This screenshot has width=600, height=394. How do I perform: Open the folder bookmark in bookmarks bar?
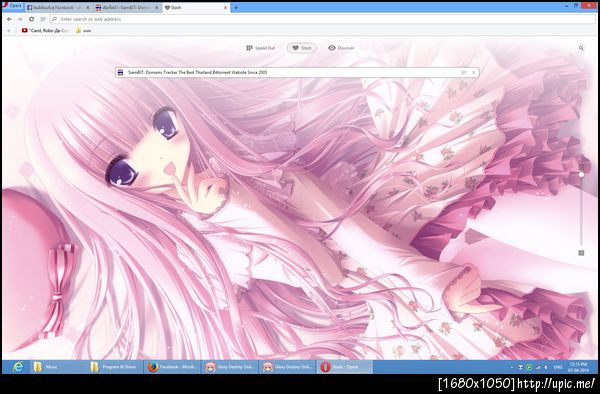pos(83,30)
